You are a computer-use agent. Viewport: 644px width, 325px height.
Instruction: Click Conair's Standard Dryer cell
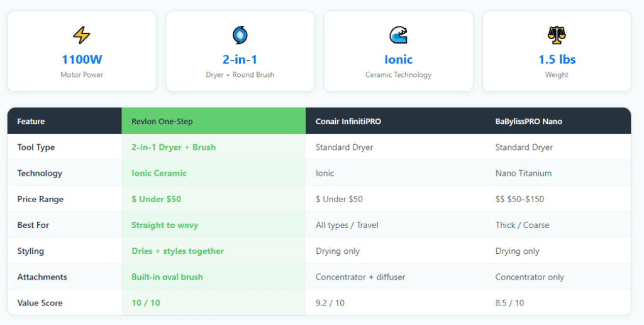(x=396, y=147)
